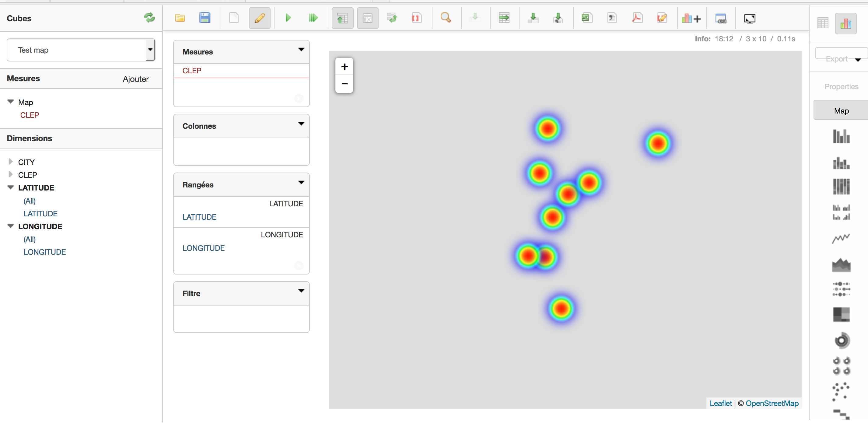Switch to table view
This screenshot has height=423, width=868.
point(823,23)
